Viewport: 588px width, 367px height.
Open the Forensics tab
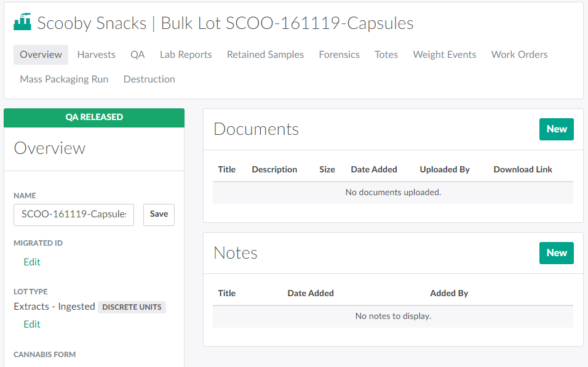coord(339,55)
